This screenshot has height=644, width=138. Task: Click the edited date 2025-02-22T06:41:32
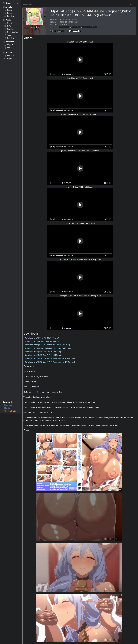click(69, 22)
